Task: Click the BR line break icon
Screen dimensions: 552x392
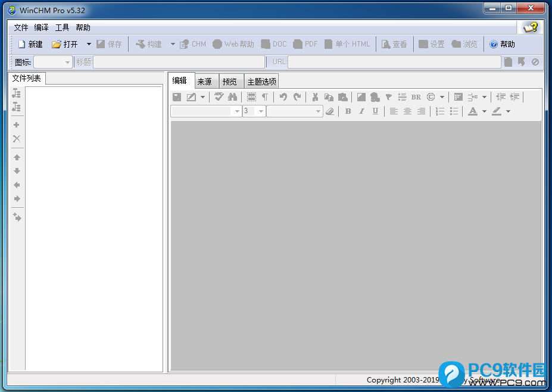Action: pos(416,97)
